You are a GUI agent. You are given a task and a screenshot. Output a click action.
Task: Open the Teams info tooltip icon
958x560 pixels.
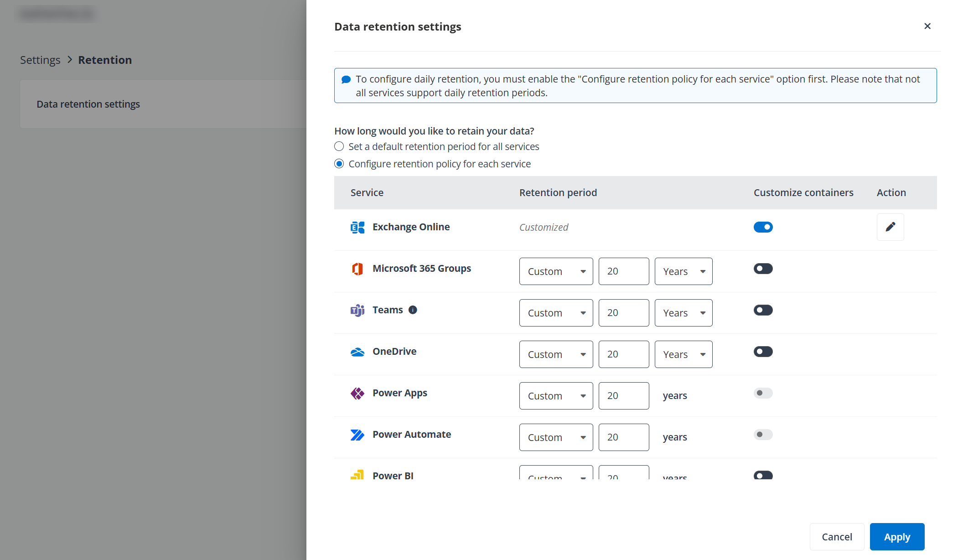click(x=413, y=310)
